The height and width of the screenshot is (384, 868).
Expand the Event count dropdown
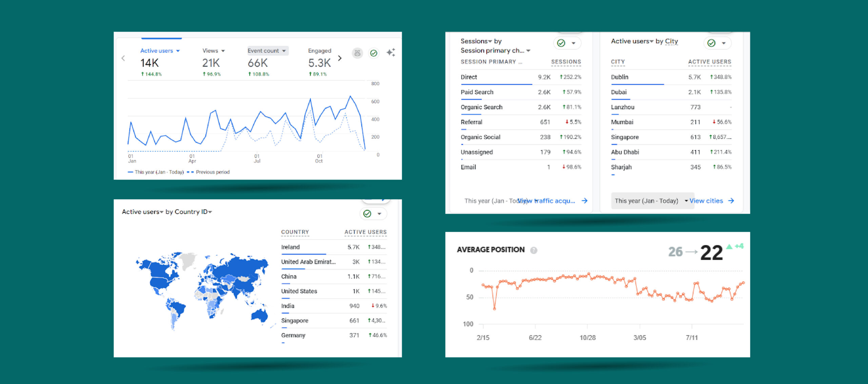pos(284,51)
